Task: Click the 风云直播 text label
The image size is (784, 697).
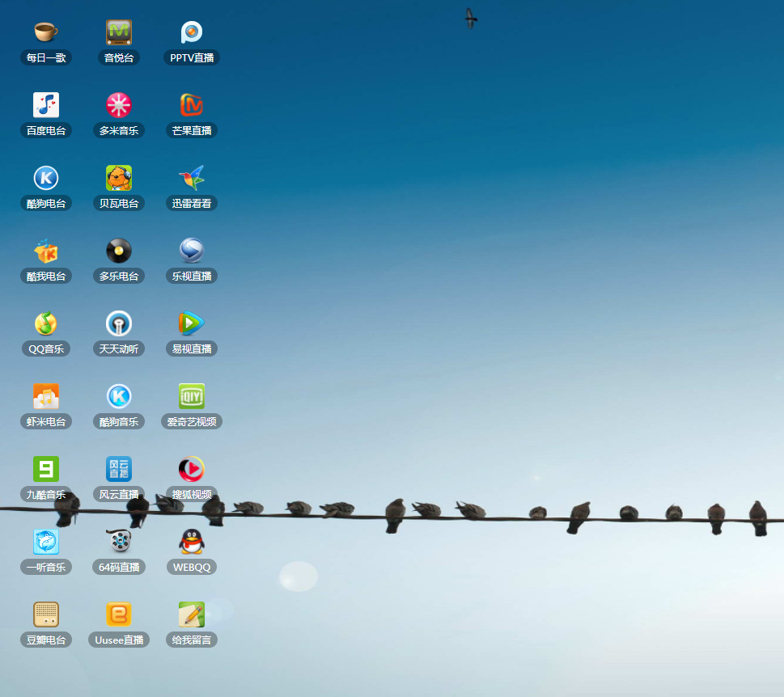Action: (x=119, y=494)
